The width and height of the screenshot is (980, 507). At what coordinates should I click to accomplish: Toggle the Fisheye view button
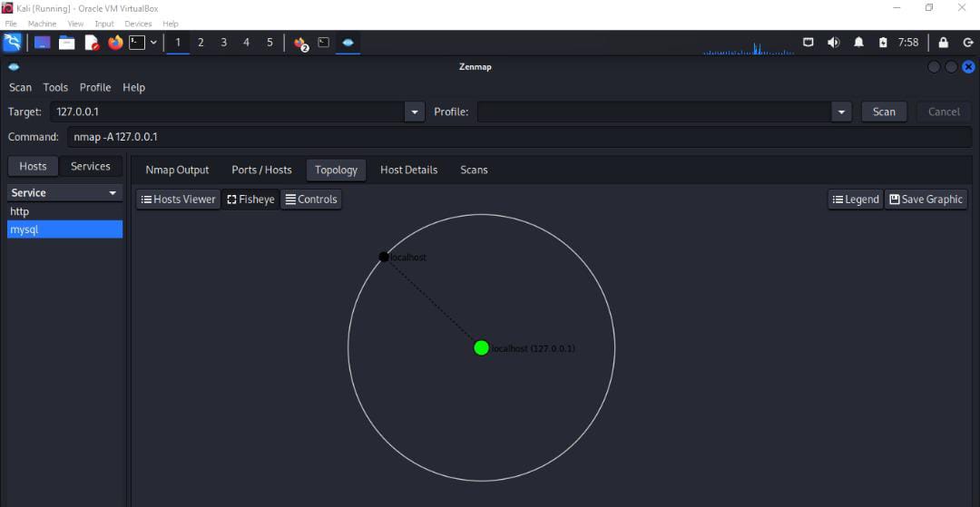click(x=250, y=200)
